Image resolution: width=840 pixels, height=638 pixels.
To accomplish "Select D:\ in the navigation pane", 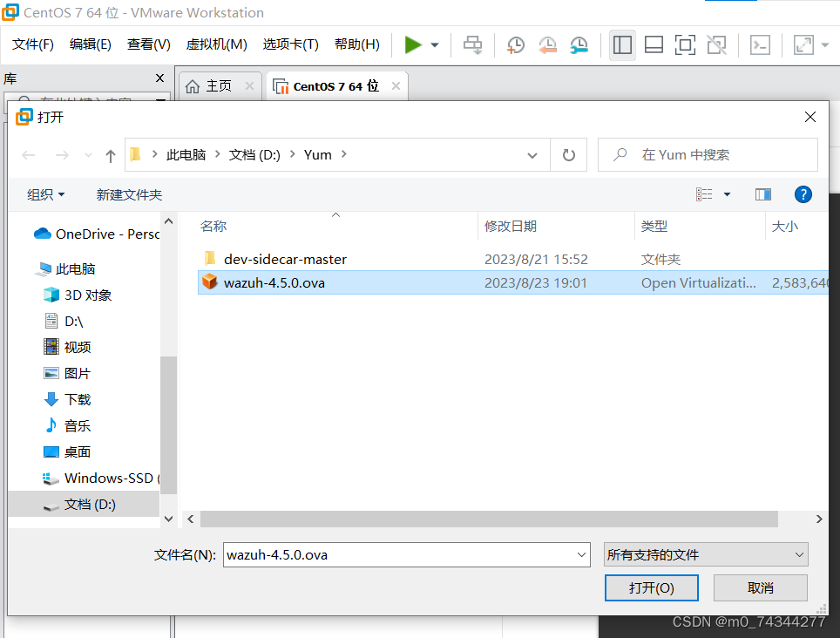I will [64, 322].
